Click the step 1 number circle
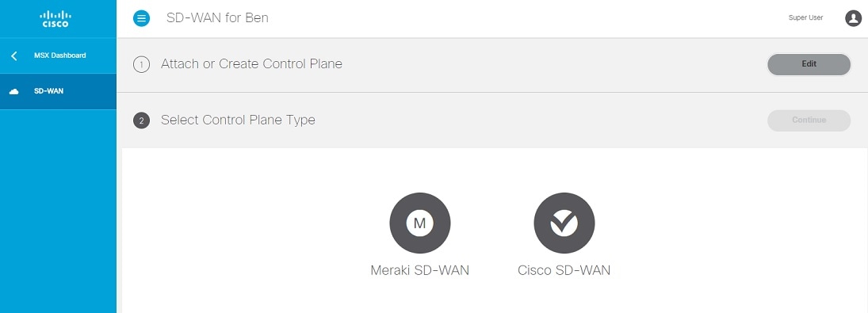Viewport: 868px width, 313px height. pos(141,65)
